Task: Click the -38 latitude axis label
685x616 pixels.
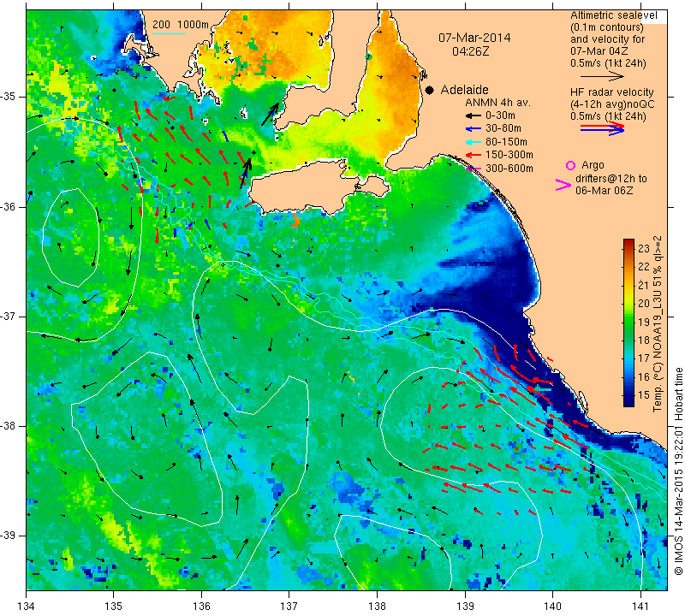Action: 9,426
